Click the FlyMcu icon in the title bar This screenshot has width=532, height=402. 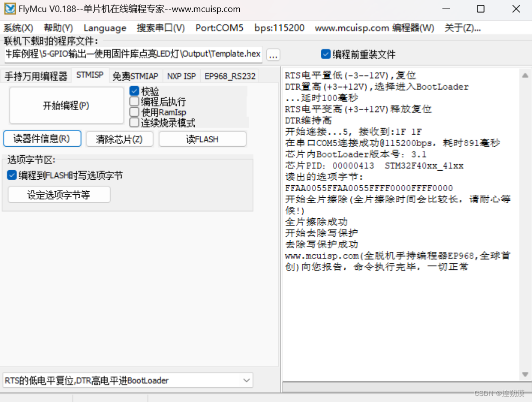tap(10, 9)
